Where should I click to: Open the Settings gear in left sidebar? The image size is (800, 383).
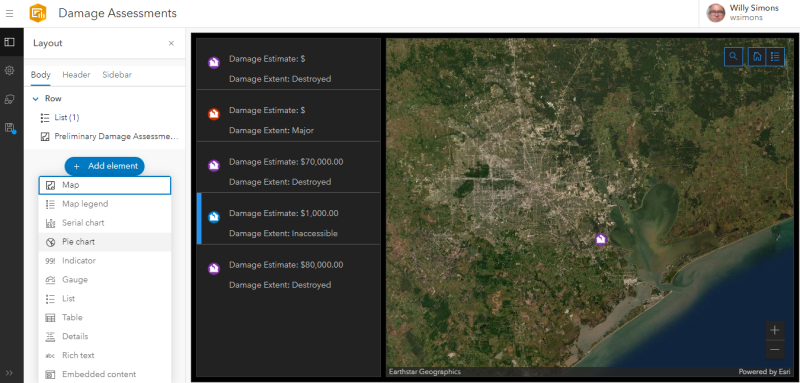(x=9, y=70)
